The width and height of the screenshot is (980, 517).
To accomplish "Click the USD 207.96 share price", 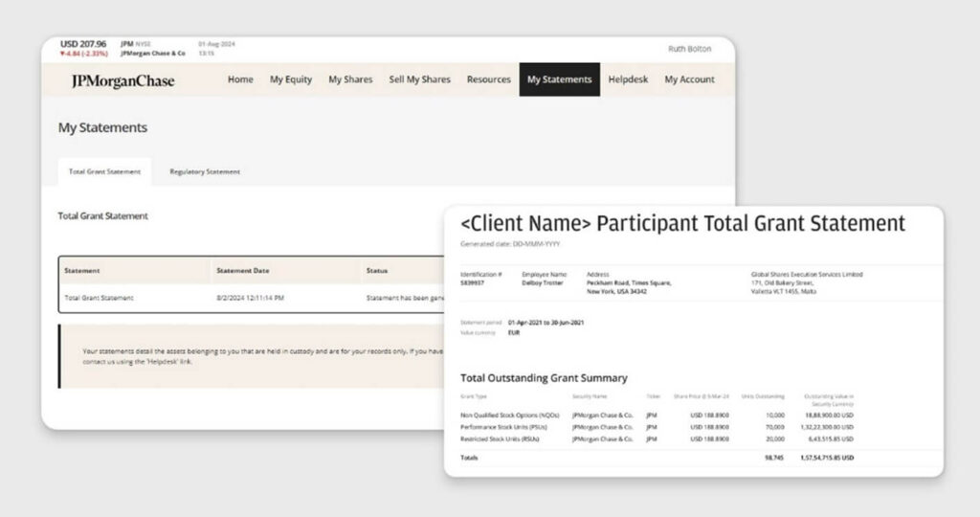I will [x=83, y=44].
